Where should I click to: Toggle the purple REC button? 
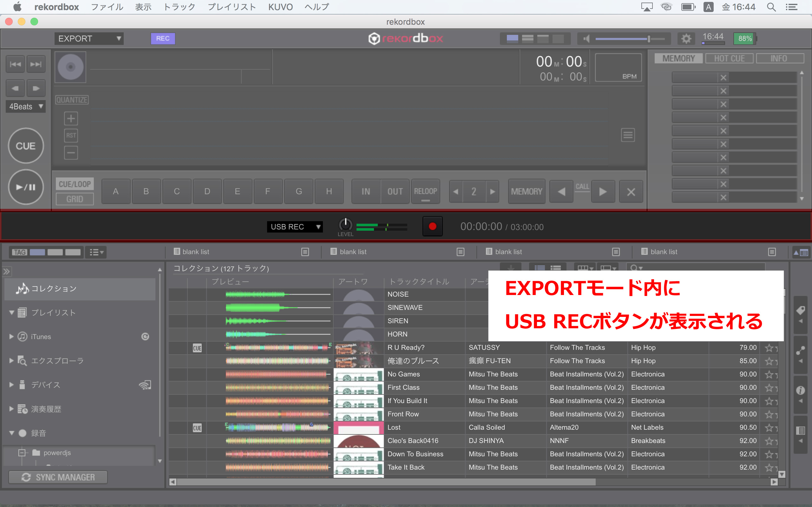(162, 38)
